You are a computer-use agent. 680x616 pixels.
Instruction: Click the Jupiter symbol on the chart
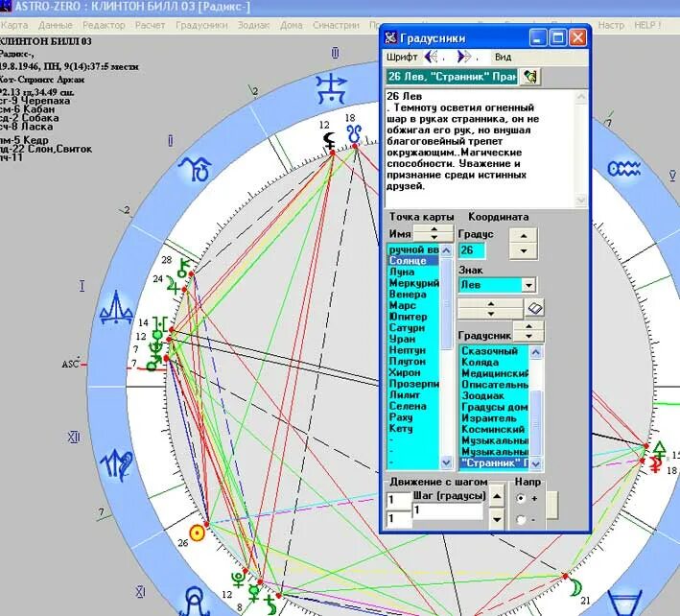(174, 286)
